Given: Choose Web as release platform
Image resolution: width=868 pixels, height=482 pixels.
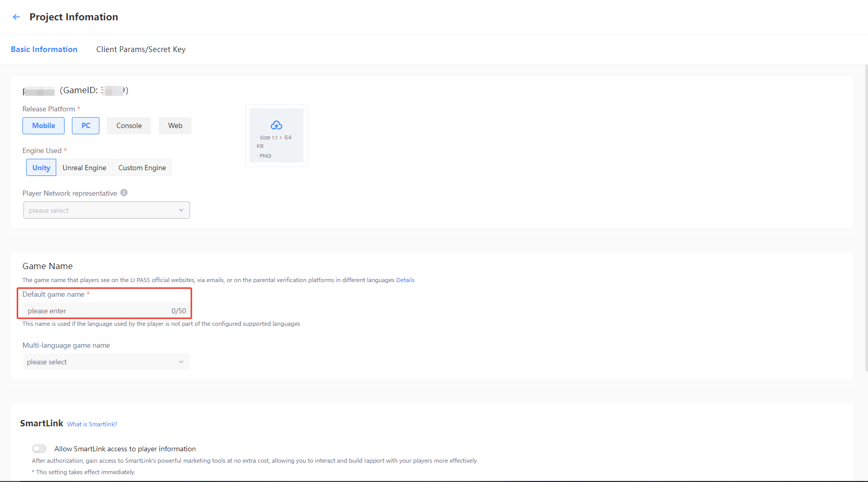Looking at the screenshot, I should click(175, 125).
